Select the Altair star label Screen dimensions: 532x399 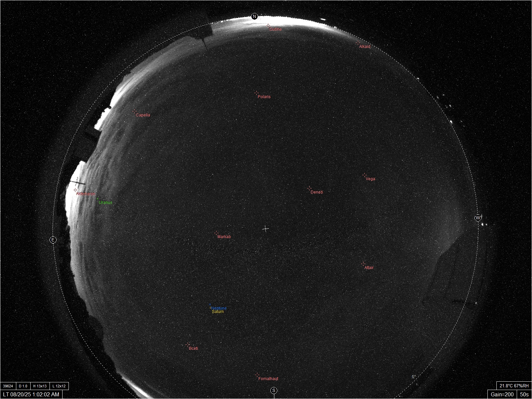369,268
